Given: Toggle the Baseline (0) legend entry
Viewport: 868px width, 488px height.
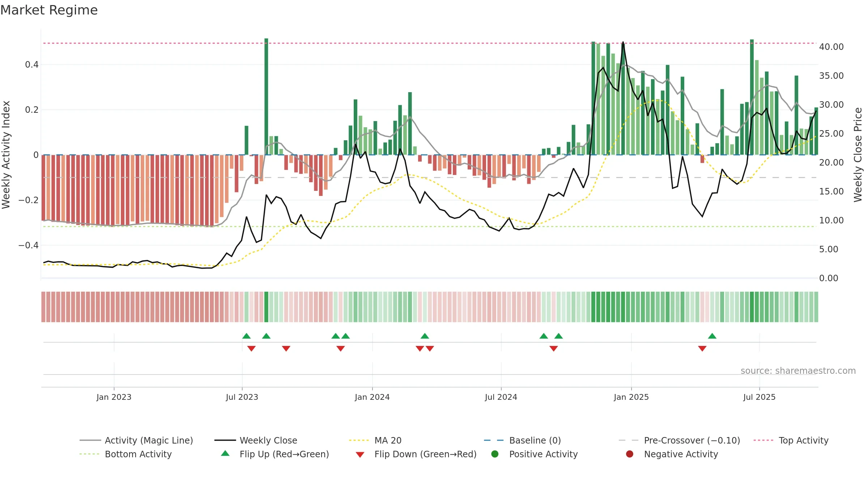Looking at the screenshot, I should pos(522,440).
